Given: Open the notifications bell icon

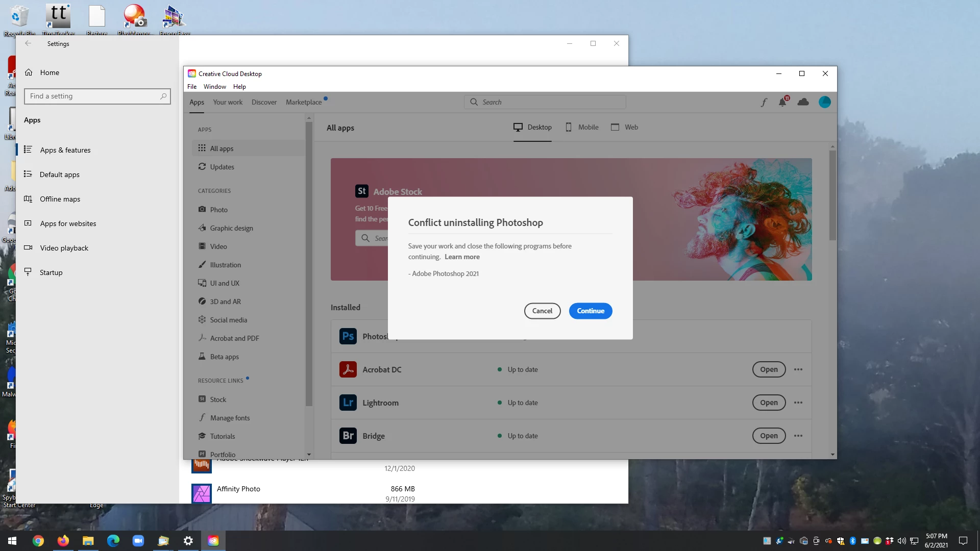Looking at the screenshot, I should (x=782, y=102).
